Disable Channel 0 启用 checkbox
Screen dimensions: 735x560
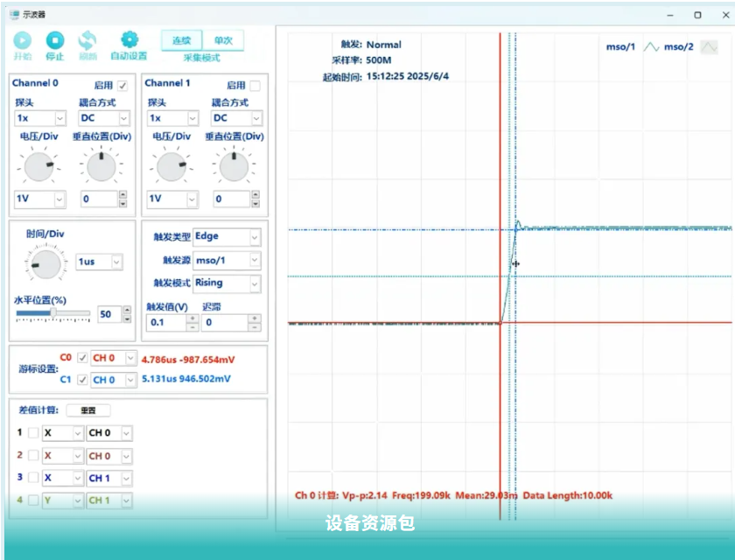click(x=123, y=86)
